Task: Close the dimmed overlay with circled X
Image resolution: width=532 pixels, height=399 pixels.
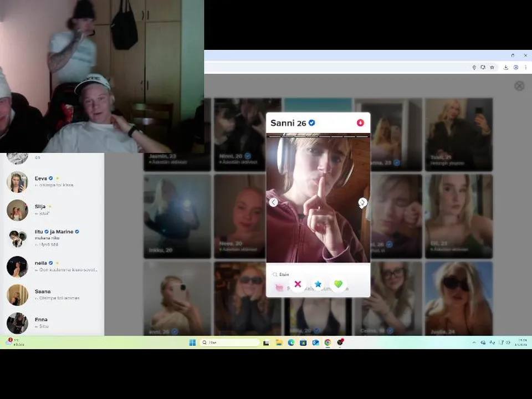Action: coord(519,86)
